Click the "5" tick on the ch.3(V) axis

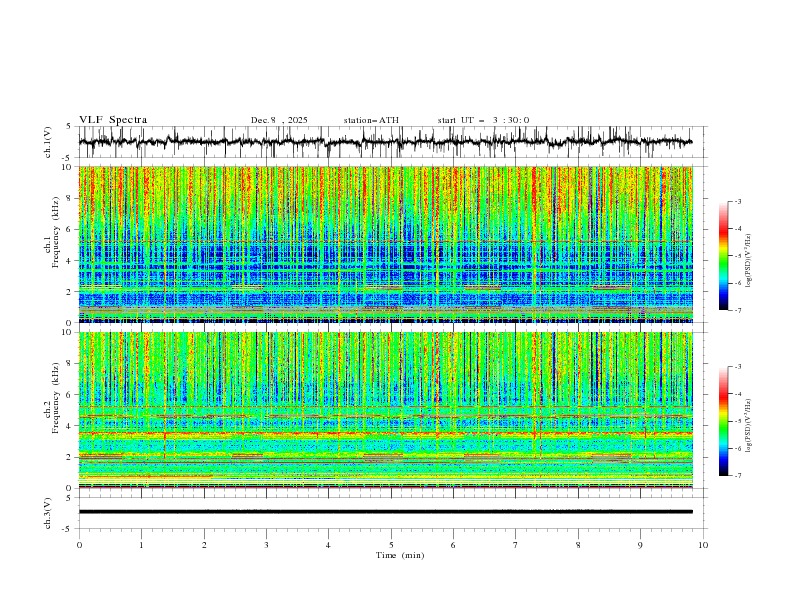[69, 497]
